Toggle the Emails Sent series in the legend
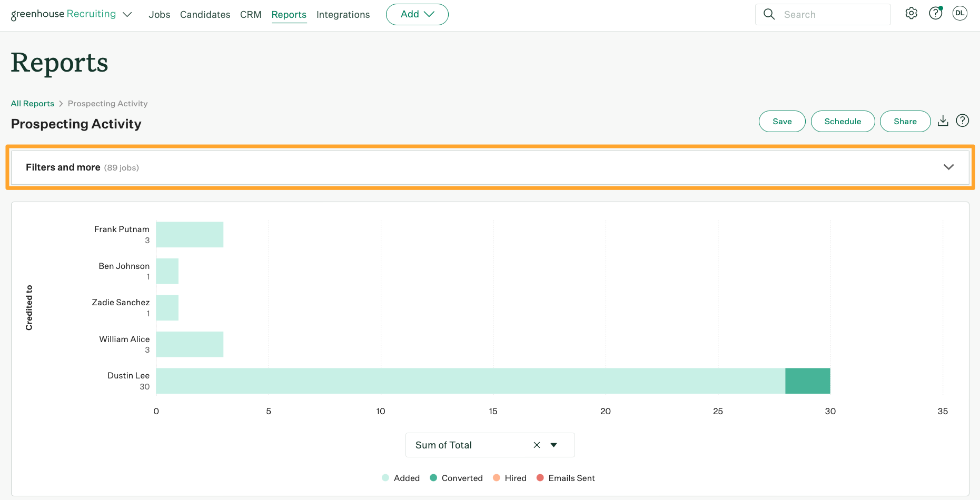 [566, 477]
